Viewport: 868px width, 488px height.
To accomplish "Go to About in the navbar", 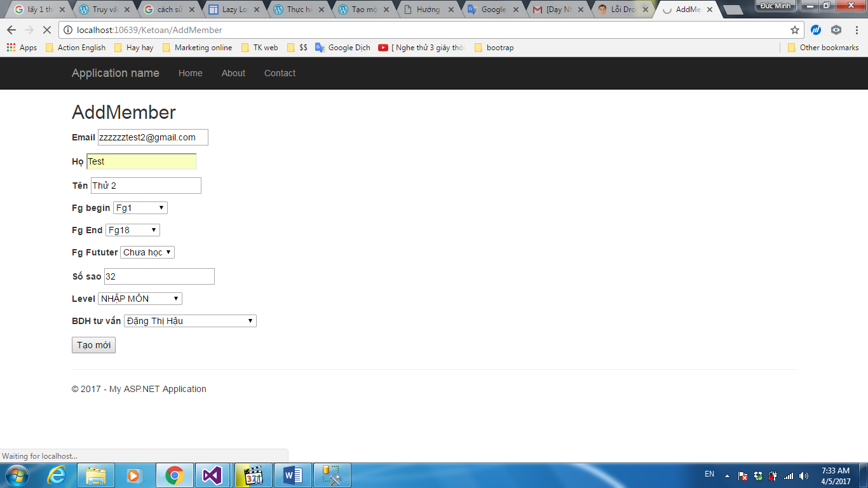I will click(233, 73).
